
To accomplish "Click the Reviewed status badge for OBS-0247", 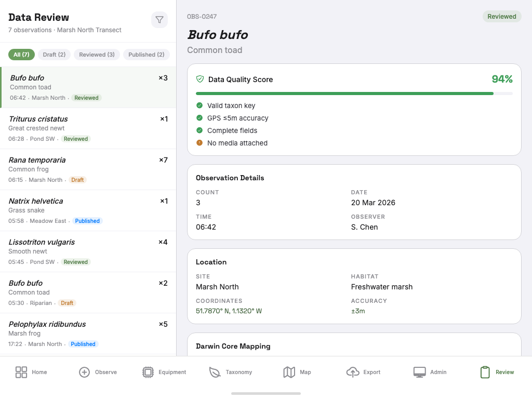I will point(502,16).
